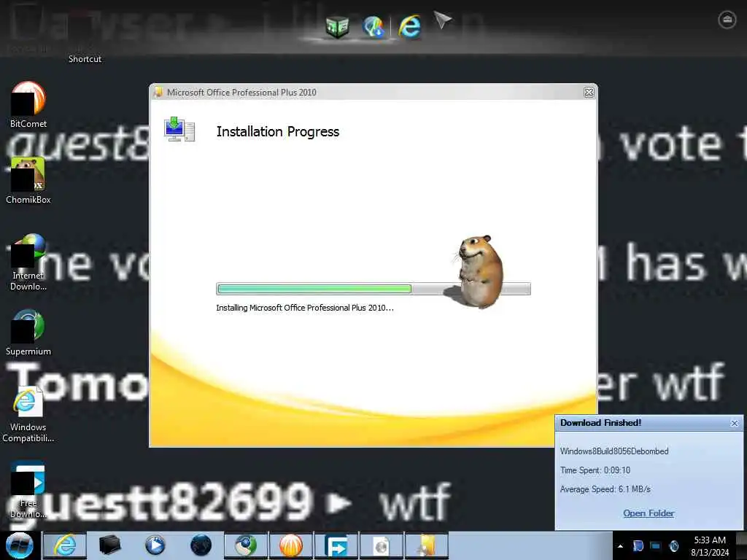This screenshot has height=560, width=747.
Task: Open Internet Explorer from top dock
Action: [409, 26]
